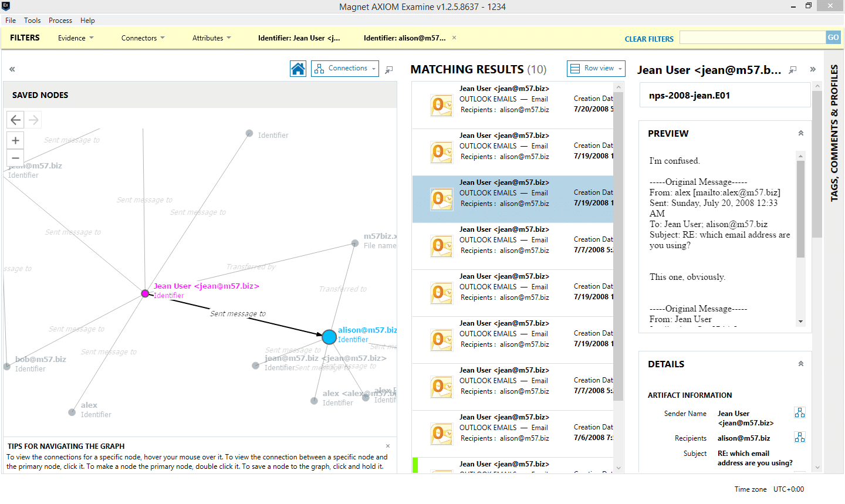Viewport: 845px width, 504px height.
Task: Select the alison@m57.biz blue graph node
Action: (329, 337)
